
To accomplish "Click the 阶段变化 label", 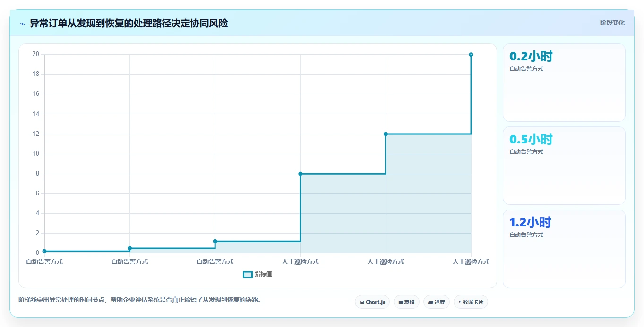I will tap(612, 23).
